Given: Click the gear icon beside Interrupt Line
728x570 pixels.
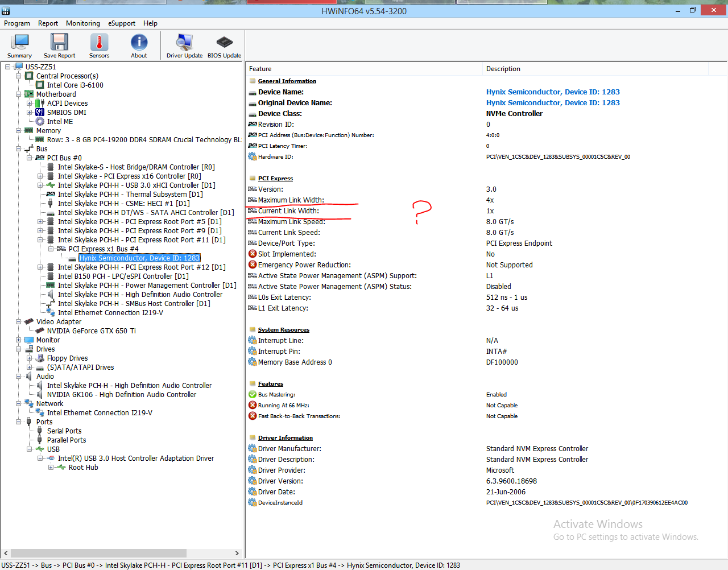Looking at the screenshot, I should click(x=253, y=340).
